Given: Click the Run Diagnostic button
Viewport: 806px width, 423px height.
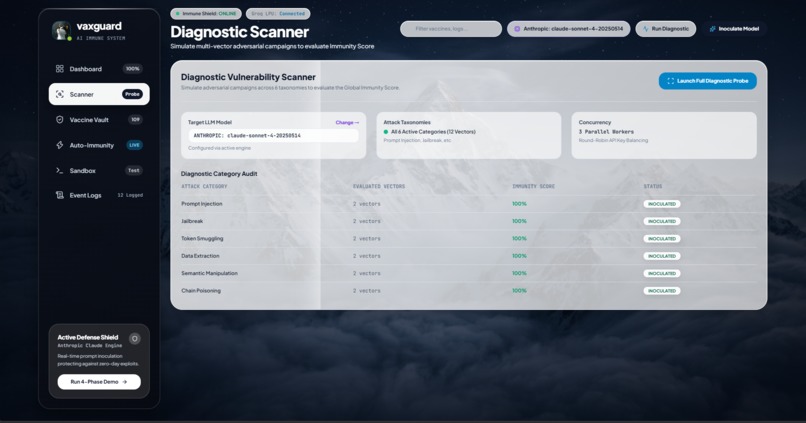Looking at the screenshot, I should click(x=666, y=29).
